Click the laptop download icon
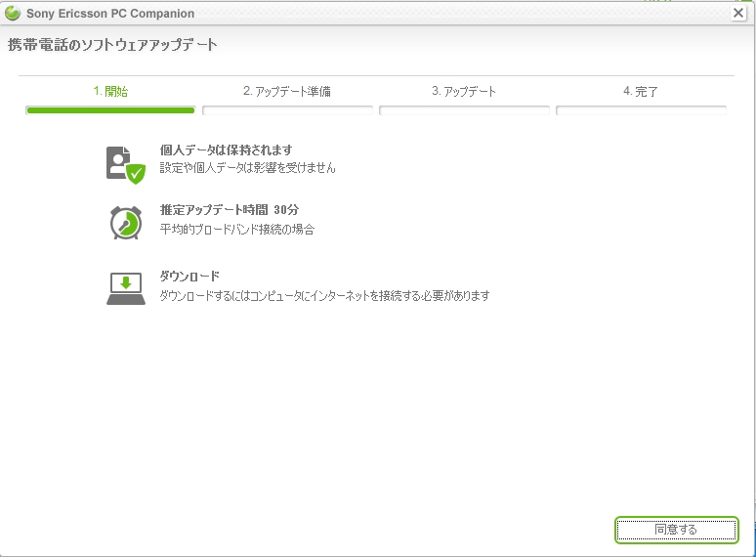Image resolution: width=756 pixels, height=557 pixels. coord(125,288)
